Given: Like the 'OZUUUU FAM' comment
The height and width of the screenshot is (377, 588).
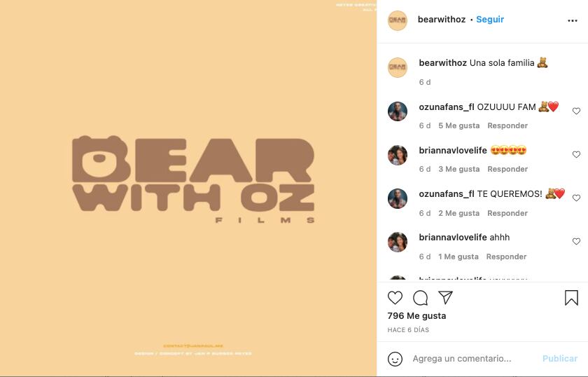Looking at the screenshot, I should coord(576,111).
